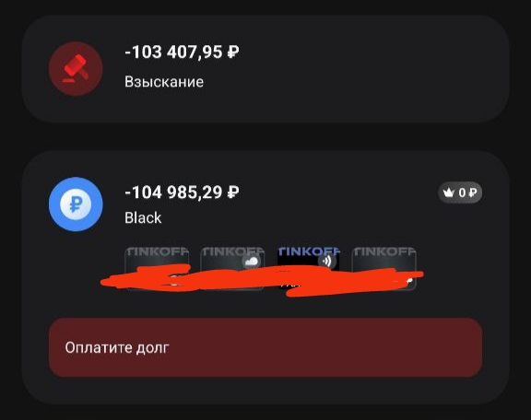Open the -104 985,29 ₽ balance
The width and height of the screenshot is (531, 420).
[182, 192]
